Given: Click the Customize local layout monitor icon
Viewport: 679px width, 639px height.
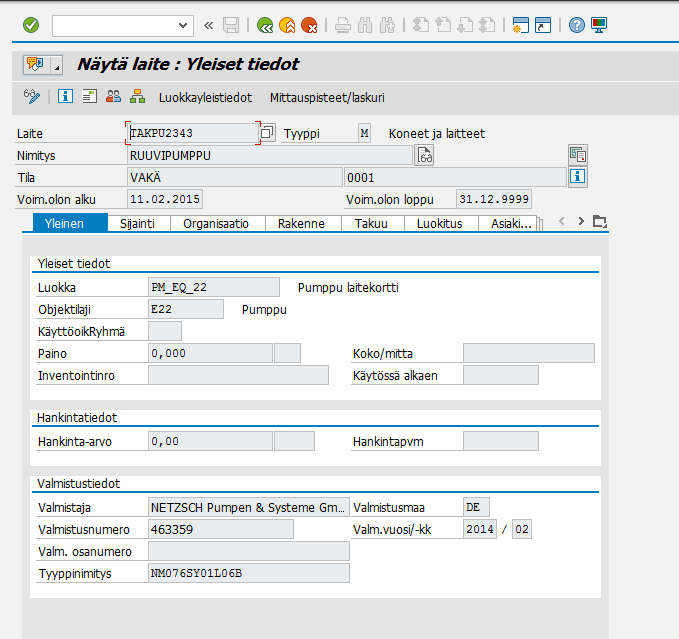Looking at the screenshot, I should pos(599,26).
